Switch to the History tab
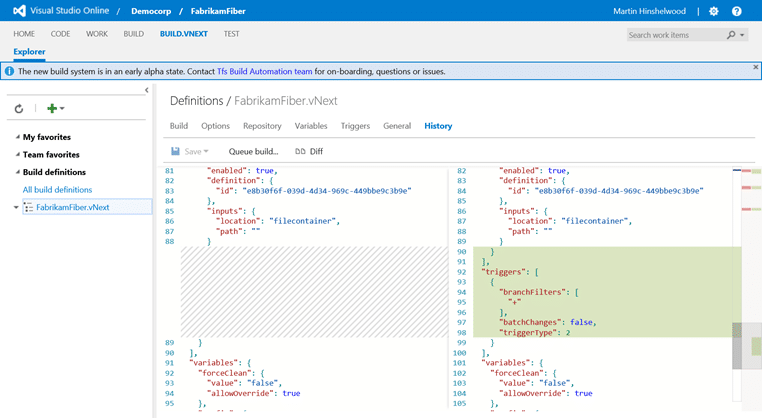 coord(438,126)
